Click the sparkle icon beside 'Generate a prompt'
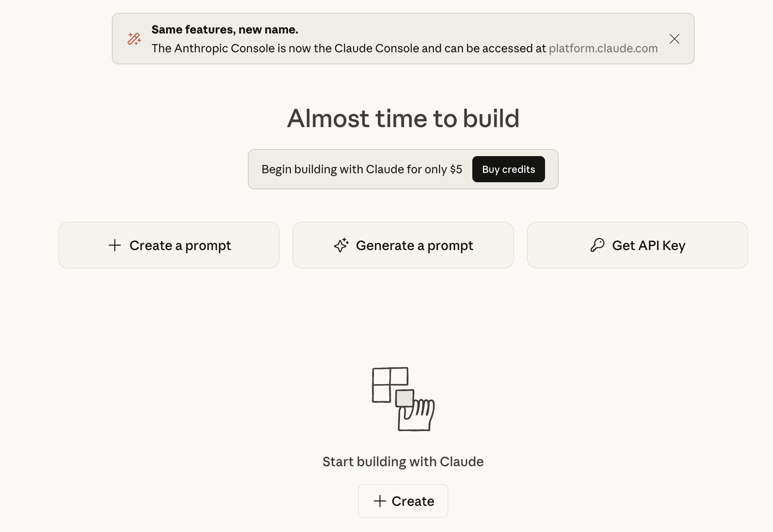773x532 pixels. pyautogui.click(x=341, y=245)
